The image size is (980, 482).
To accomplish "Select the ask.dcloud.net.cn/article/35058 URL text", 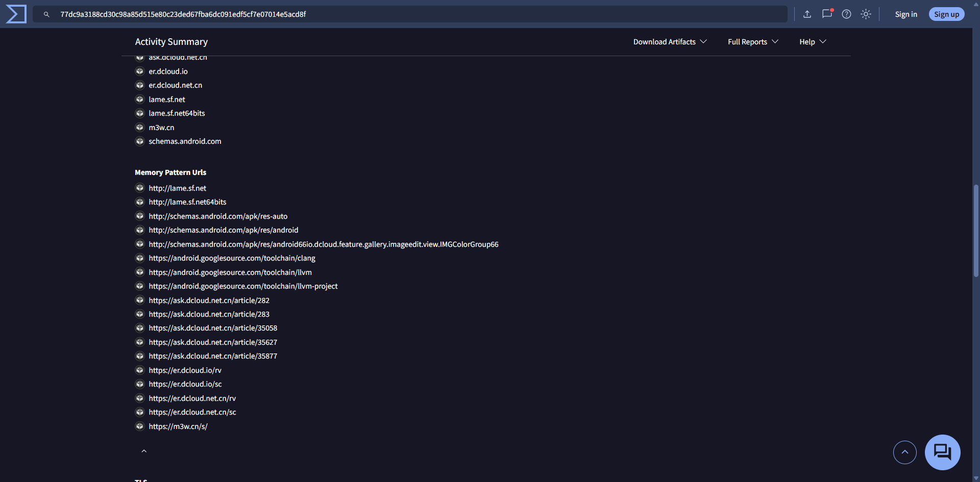I will click(213, 328).
